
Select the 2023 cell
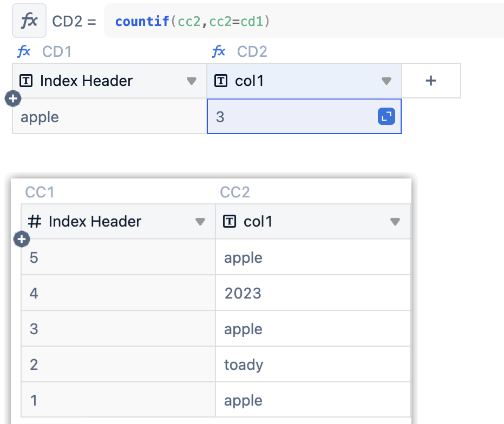pyautogui.click(x=313, y=293)
